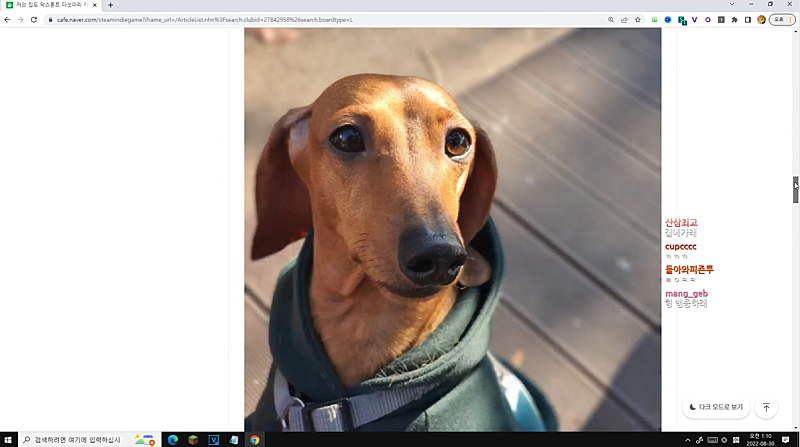Image resolution: width=800 pixels, height=447 pixels.
Task: Open the purple V extension icon
Action: (x=694, y=20)
